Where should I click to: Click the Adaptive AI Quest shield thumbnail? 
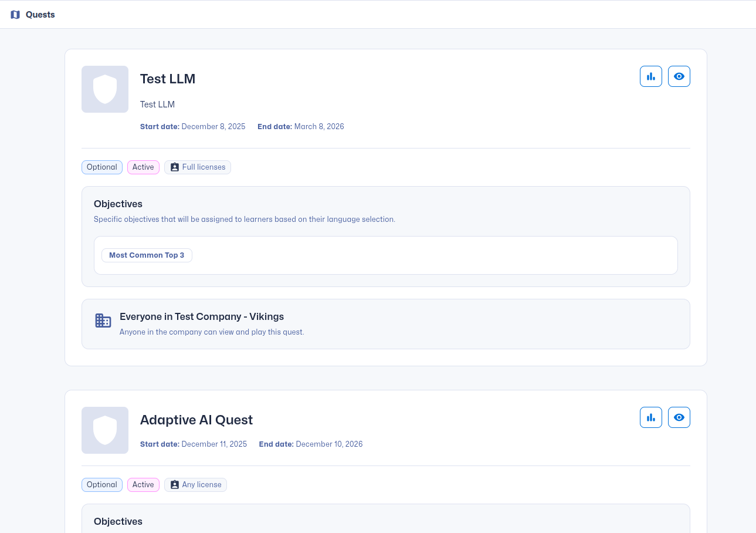click(x=105, y=430)
